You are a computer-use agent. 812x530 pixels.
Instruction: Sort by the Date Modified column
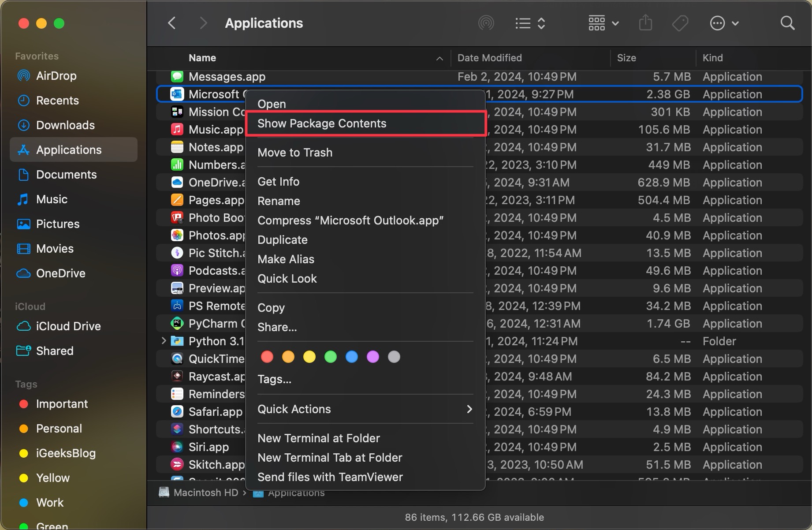pyautogui.click(x=489, y=58)
